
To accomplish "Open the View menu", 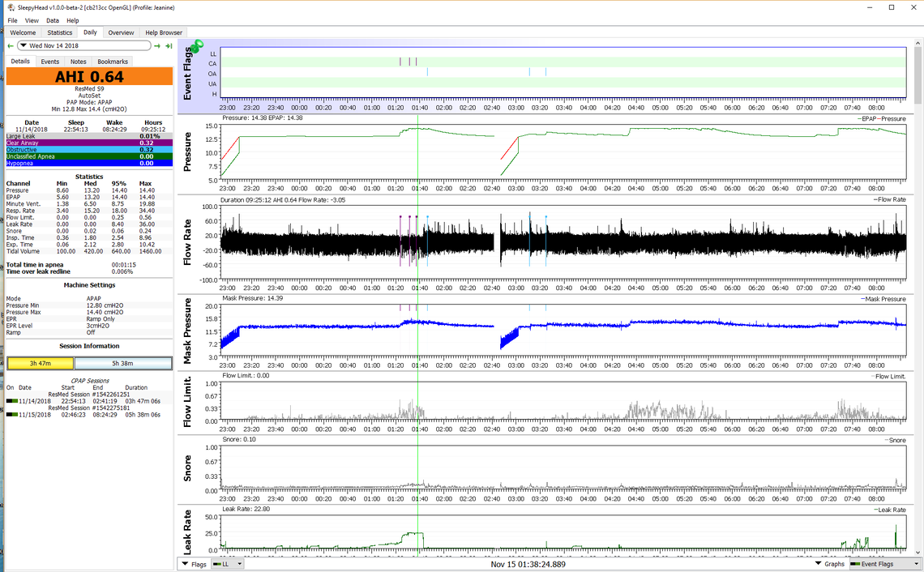I will (32, 20).
